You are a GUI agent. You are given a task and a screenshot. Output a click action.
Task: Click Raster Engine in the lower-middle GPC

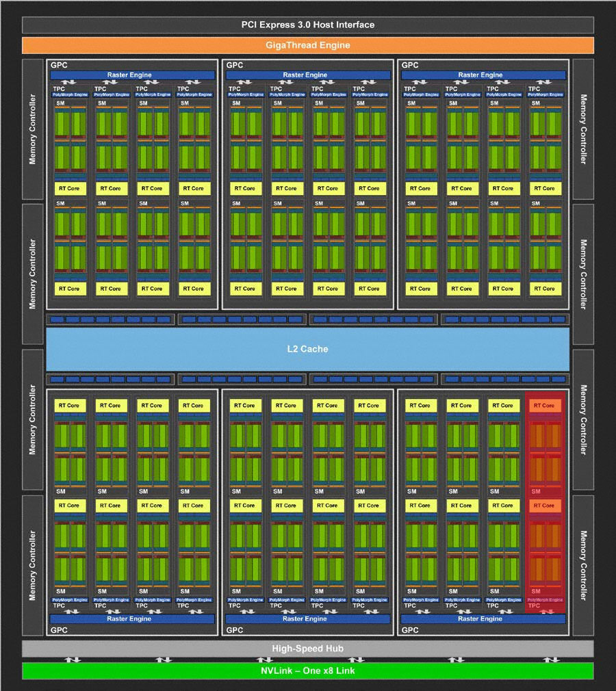(308, 618)
